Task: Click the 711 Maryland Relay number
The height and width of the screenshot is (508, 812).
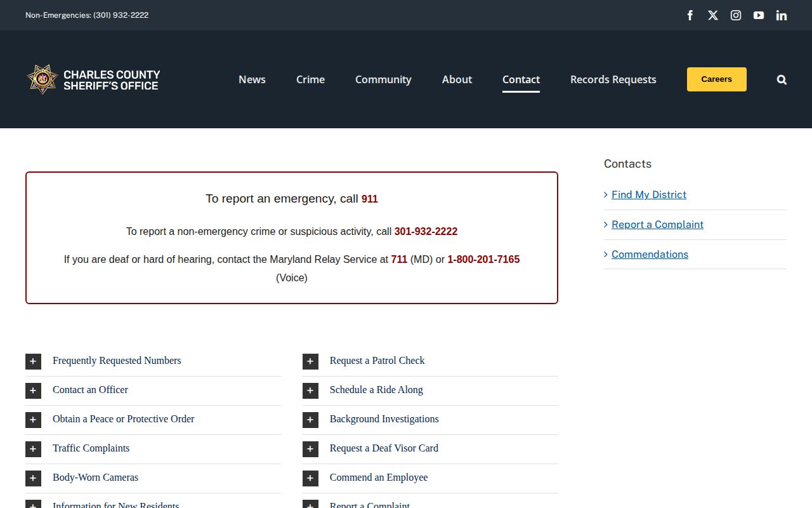Action: coord(399,260)
